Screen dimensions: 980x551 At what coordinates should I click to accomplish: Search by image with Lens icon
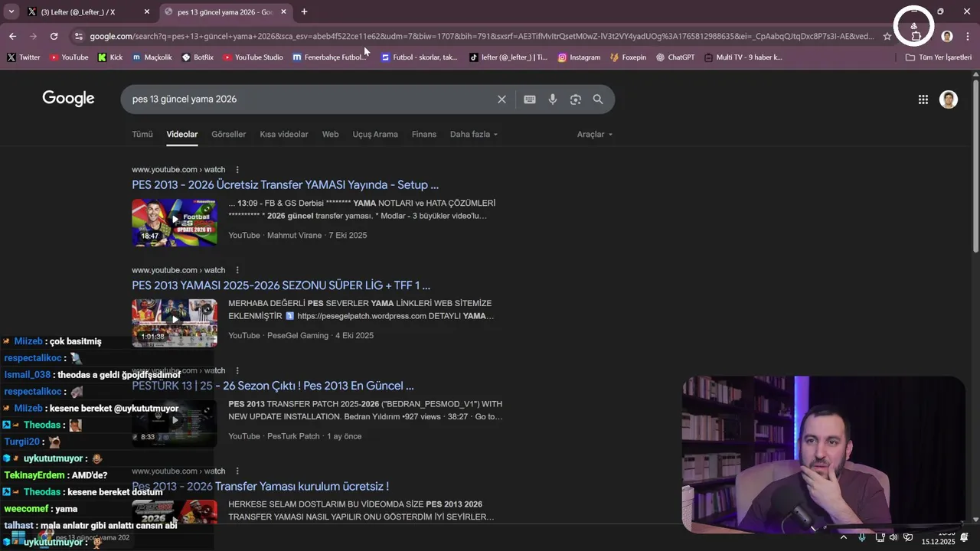(x=576, y=99)
